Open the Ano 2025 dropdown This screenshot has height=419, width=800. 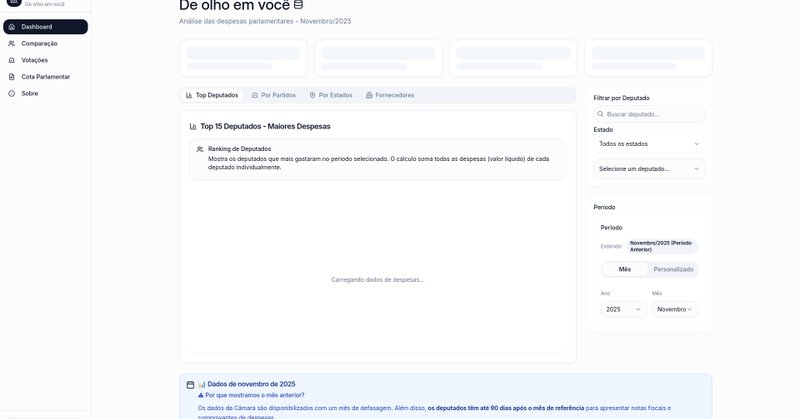click(x=623, y=309)
